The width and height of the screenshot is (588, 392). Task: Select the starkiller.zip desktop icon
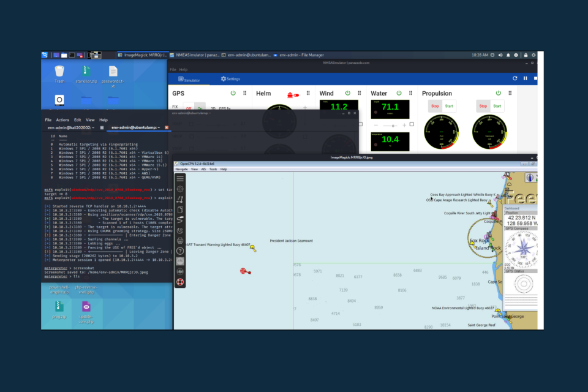pyautogui.click(x=86, y=74)
